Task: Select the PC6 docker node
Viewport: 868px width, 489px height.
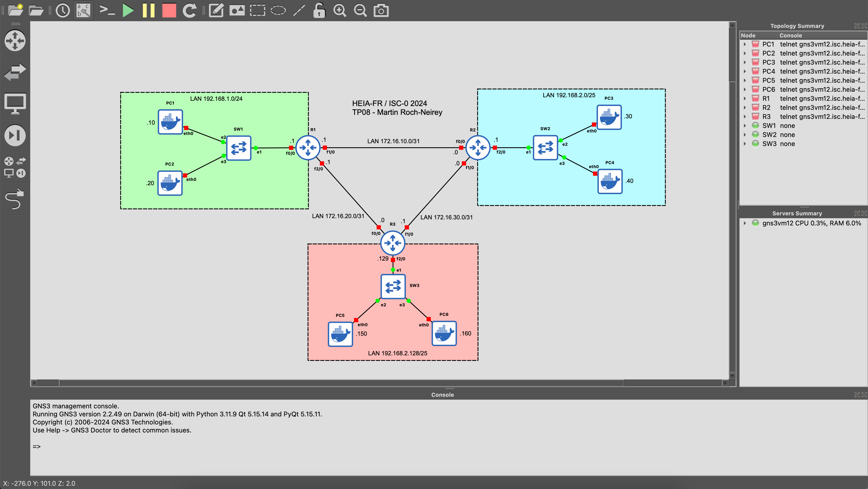Action: pos(444,333)
